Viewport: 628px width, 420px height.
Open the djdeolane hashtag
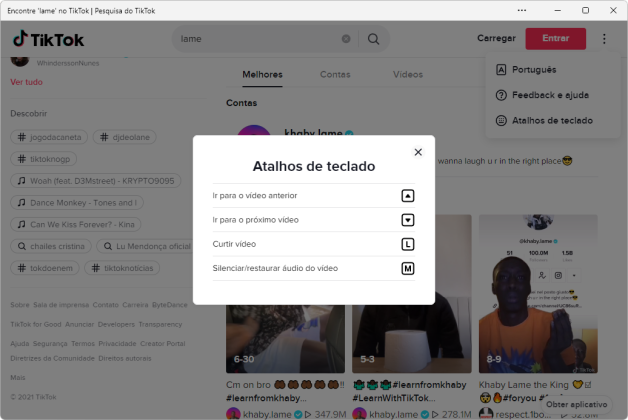125,137
